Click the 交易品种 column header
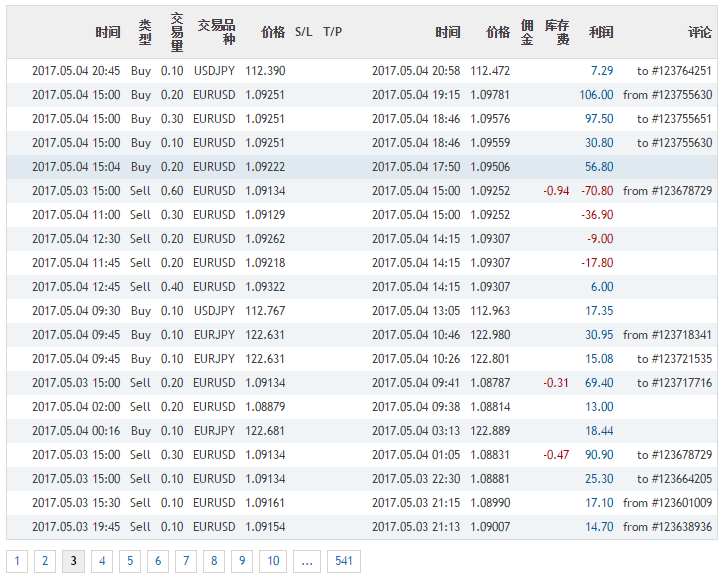Image resolution: width=724 pixels, height=576 pixels. point(217,32)
